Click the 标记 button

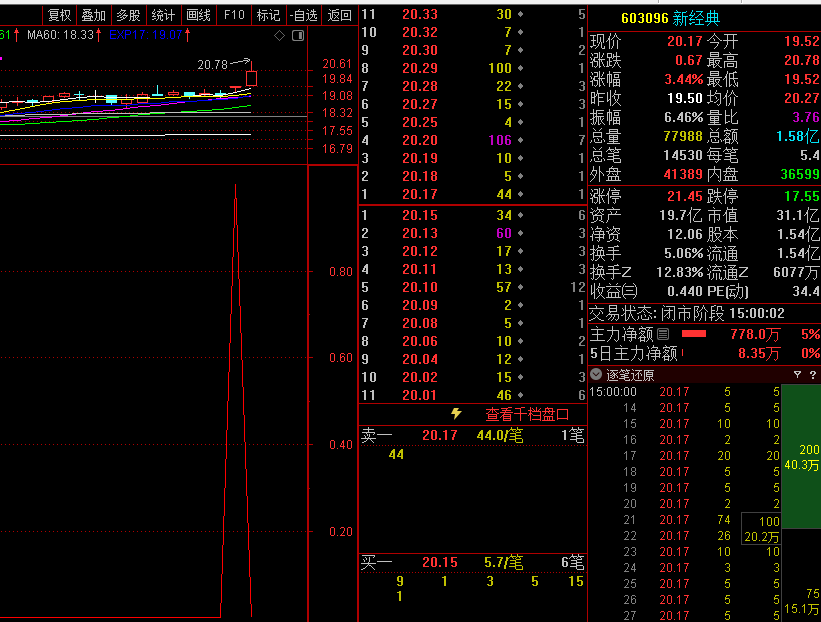pos(268,15)
